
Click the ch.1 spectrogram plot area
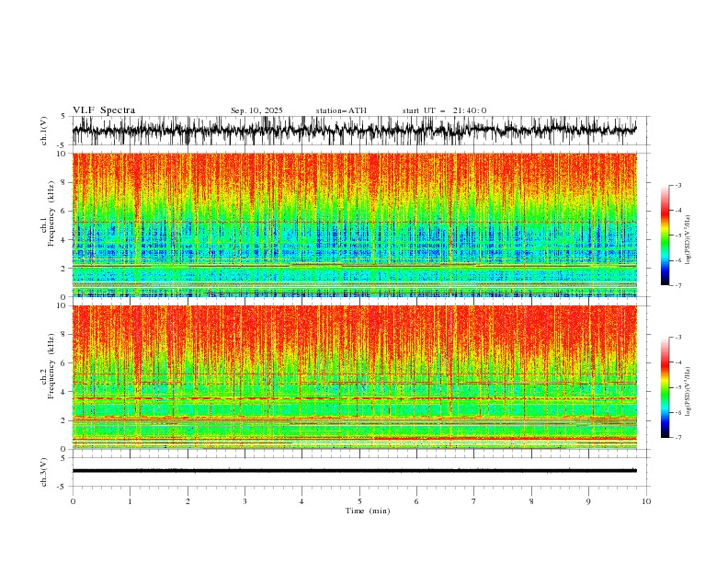tap(355, 224)
